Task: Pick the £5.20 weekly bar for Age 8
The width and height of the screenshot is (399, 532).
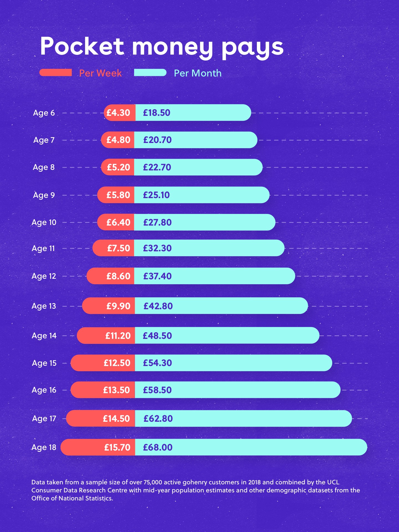Action: point(118,167)
